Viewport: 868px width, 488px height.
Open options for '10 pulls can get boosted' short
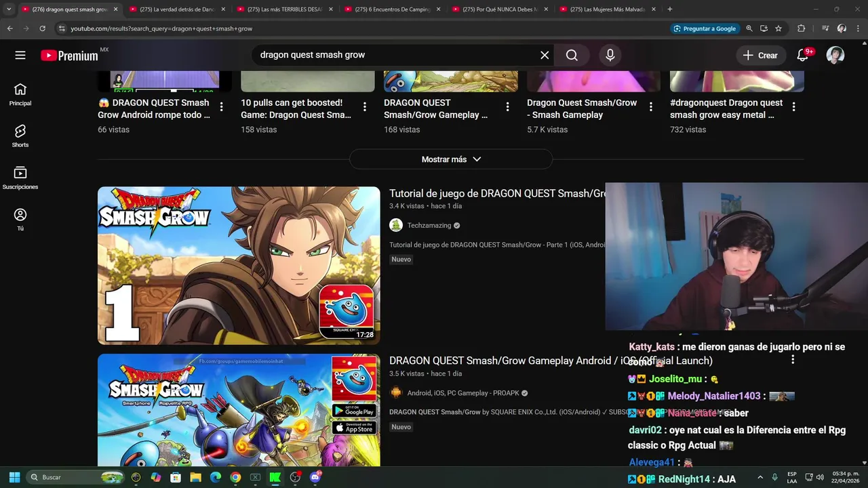pos(364,106)
